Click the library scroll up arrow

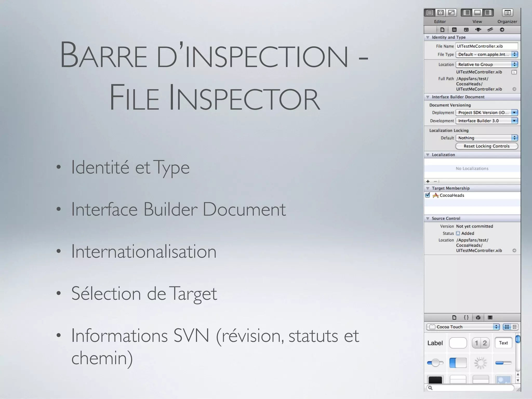518,374
